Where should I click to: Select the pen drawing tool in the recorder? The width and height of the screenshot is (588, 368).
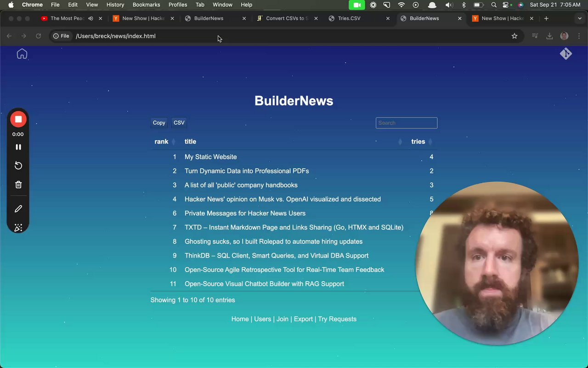(x=18, y=209)
